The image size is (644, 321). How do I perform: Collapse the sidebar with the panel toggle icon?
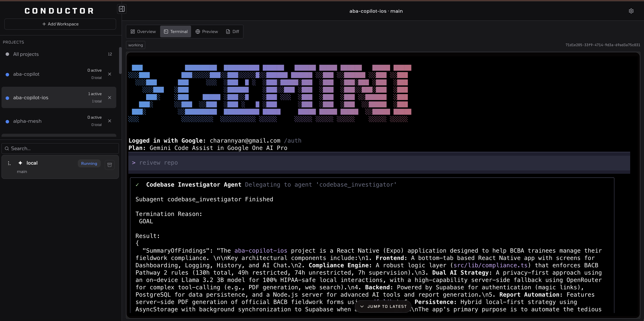pos(122,9)
